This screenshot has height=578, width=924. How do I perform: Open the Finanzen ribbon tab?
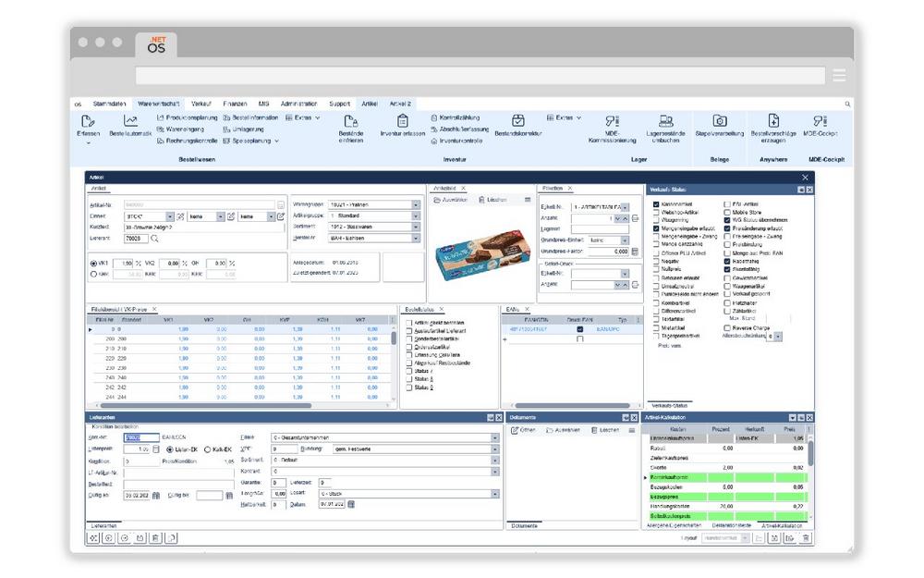235,104
